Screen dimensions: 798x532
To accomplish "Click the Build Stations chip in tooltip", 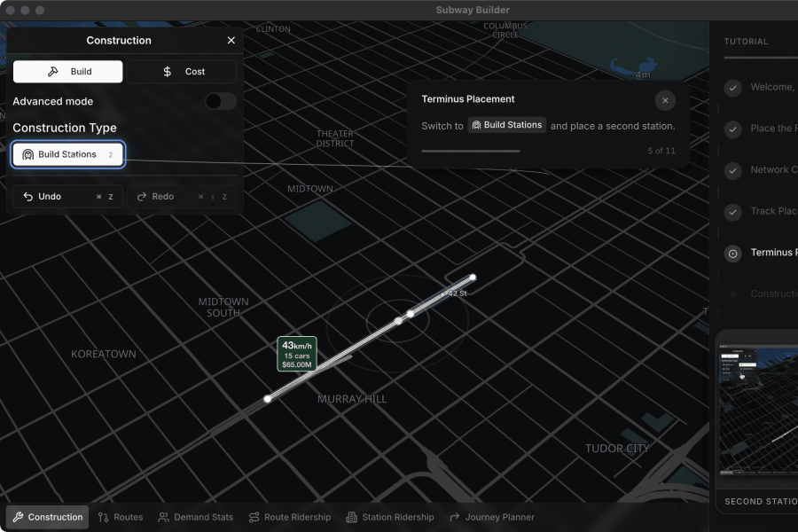I will click(507, 125).
